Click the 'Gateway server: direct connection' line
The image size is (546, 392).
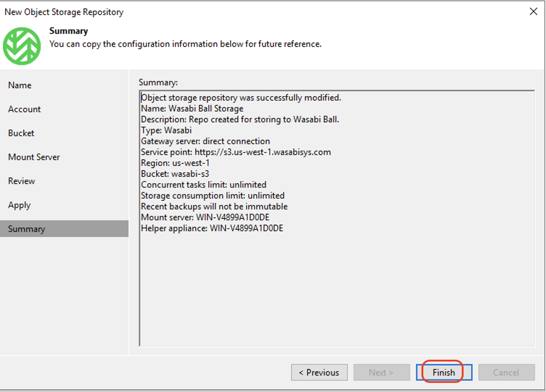tap(205, 141)
